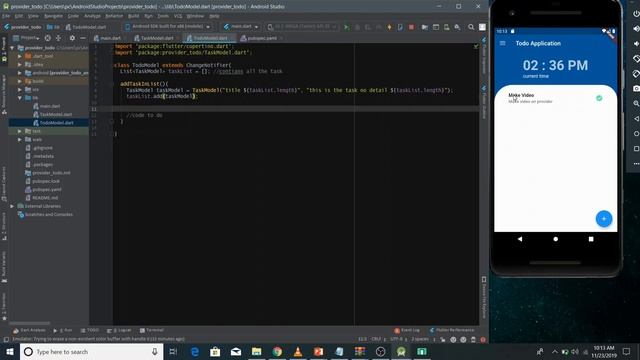
Task: Open the File menu
Action: pos(6,16)
